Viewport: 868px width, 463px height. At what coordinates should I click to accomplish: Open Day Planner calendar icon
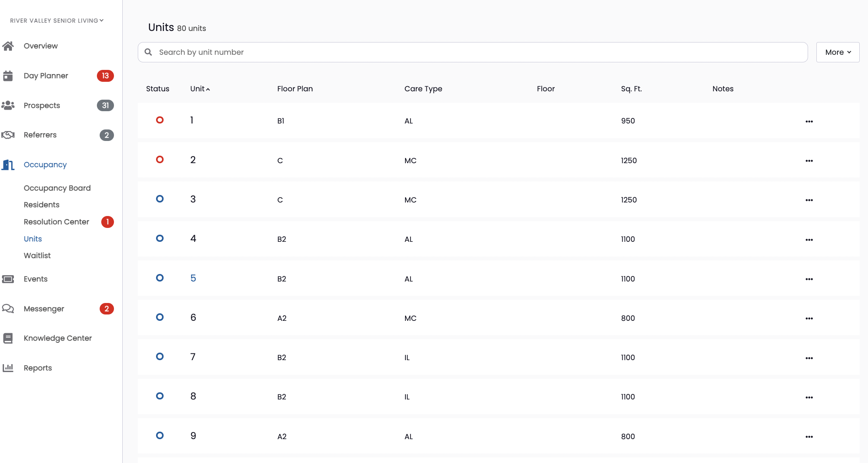8,76
